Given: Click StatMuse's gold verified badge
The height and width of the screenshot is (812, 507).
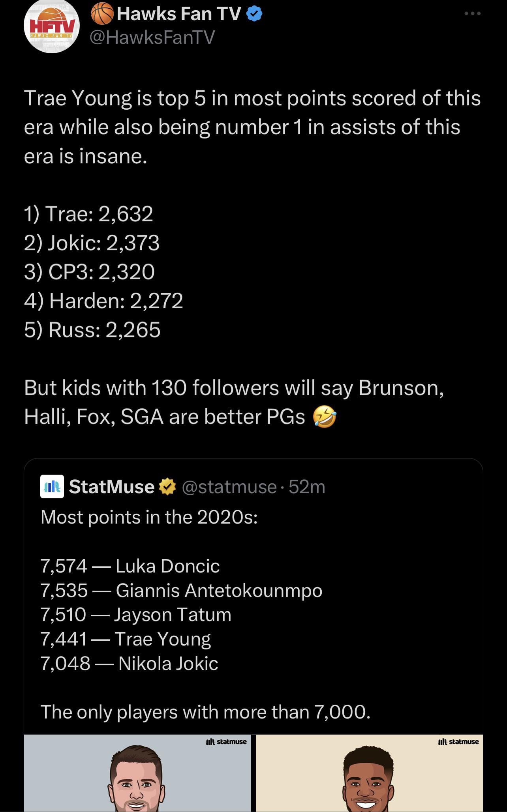Looking at the screenshot, I should click(167, 487).
